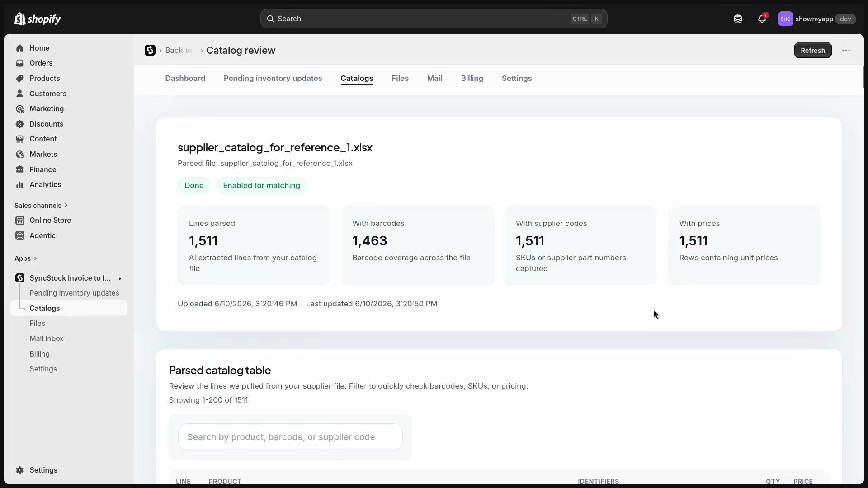The height and width of the screenshot is (488, 868).
Task: Click the Refresh button
Action: click(x=813, y=51)
